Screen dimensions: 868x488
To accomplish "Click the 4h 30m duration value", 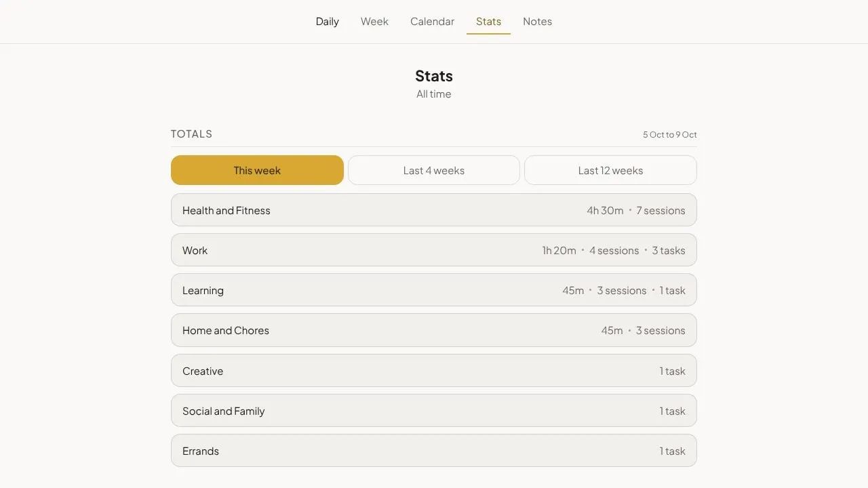I will 605,211.
